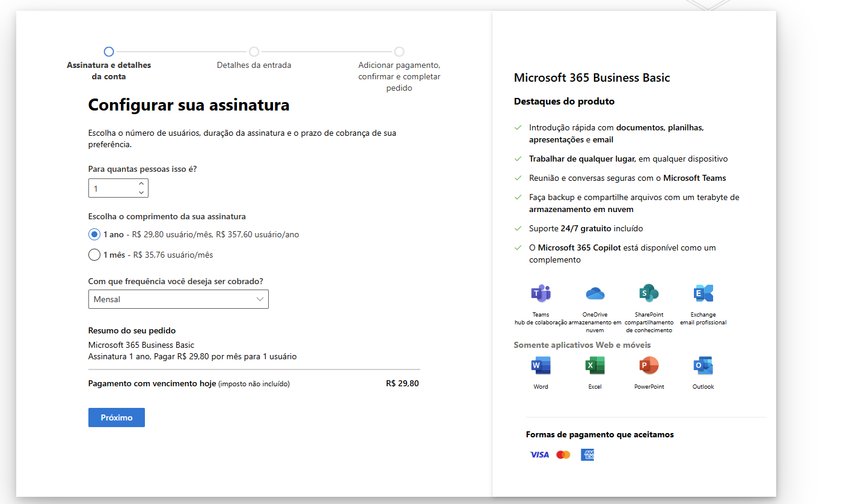The width and height of the screenshot is (843, 504).
Task: Click the Teams app icon
Action: pyautogui.click(x=541, y=293)
